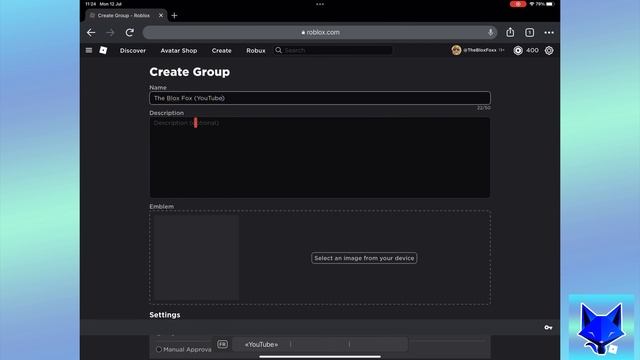Open the share icon in the browser toolbar
The image size is (640, 360).
(510, 32)
